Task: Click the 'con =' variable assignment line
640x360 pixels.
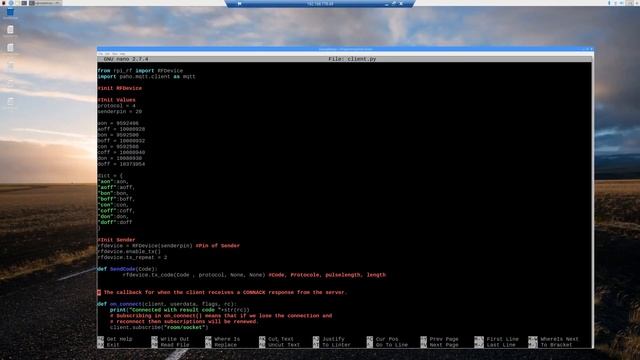Action: coord(118,147)
